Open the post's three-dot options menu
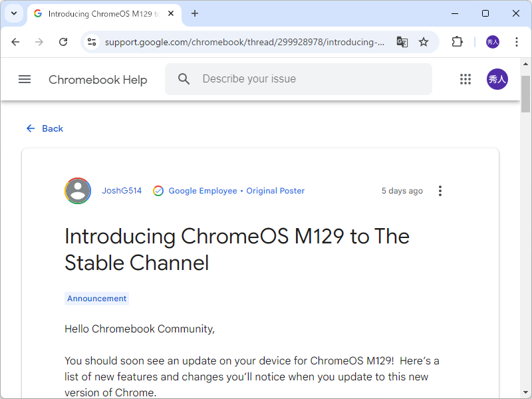Viewport: 532px width, 399px height. point(440,191)
